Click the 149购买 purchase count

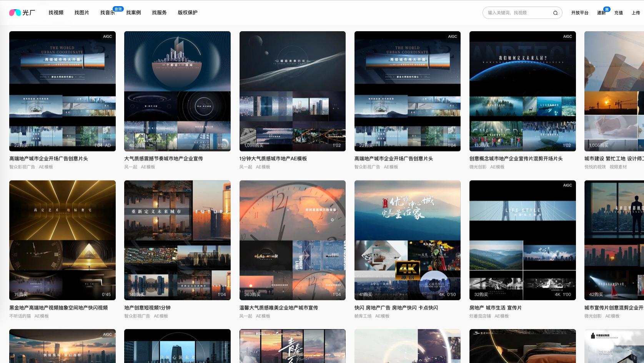137,294
